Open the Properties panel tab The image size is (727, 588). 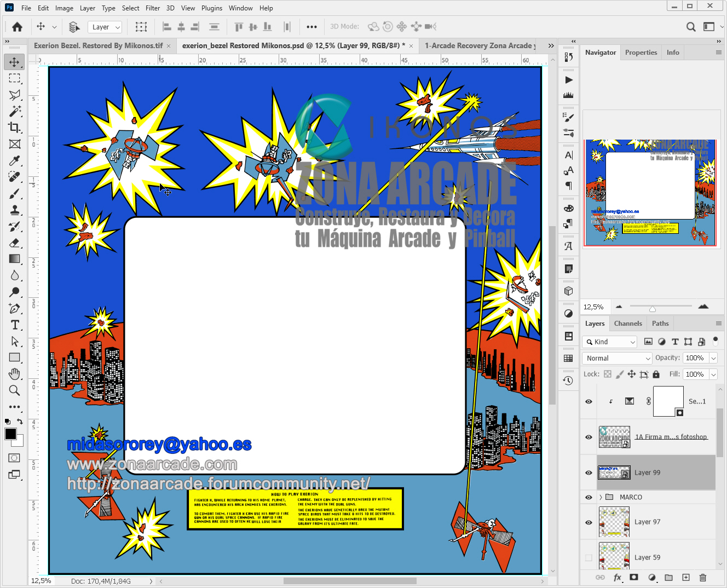click(x=641, y=53)
